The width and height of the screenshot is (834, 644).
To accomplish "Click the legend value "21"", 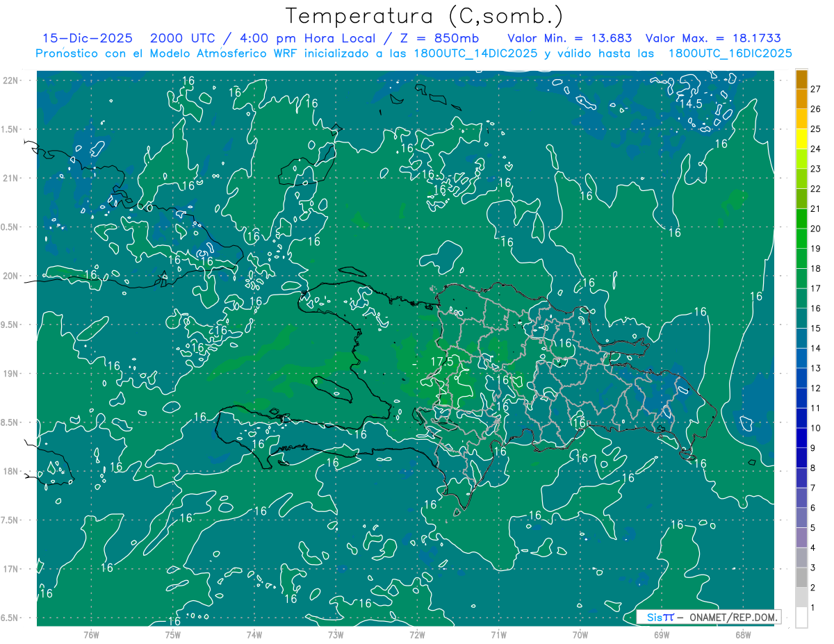I will point(816,208).
